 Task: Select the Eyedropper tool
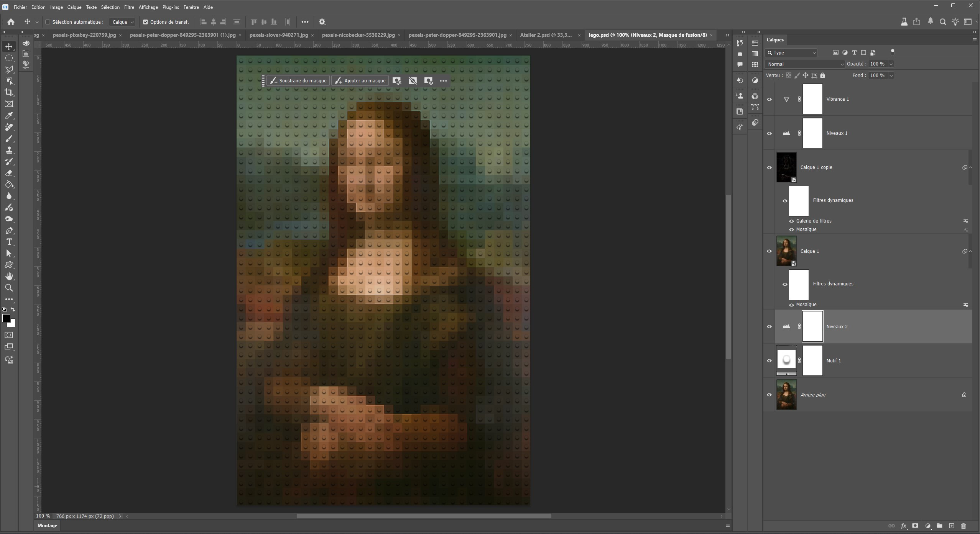(x=9, y=115)
